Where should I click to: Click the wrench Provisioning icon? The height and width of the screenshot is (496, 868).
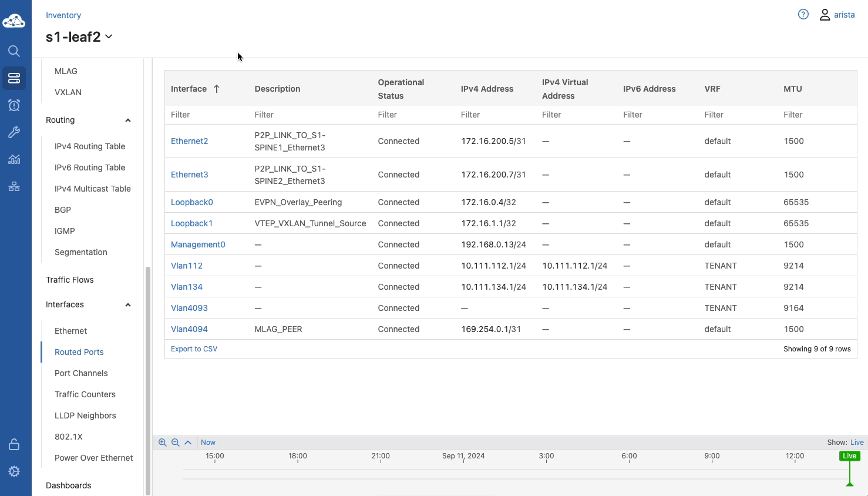(14, 132)
